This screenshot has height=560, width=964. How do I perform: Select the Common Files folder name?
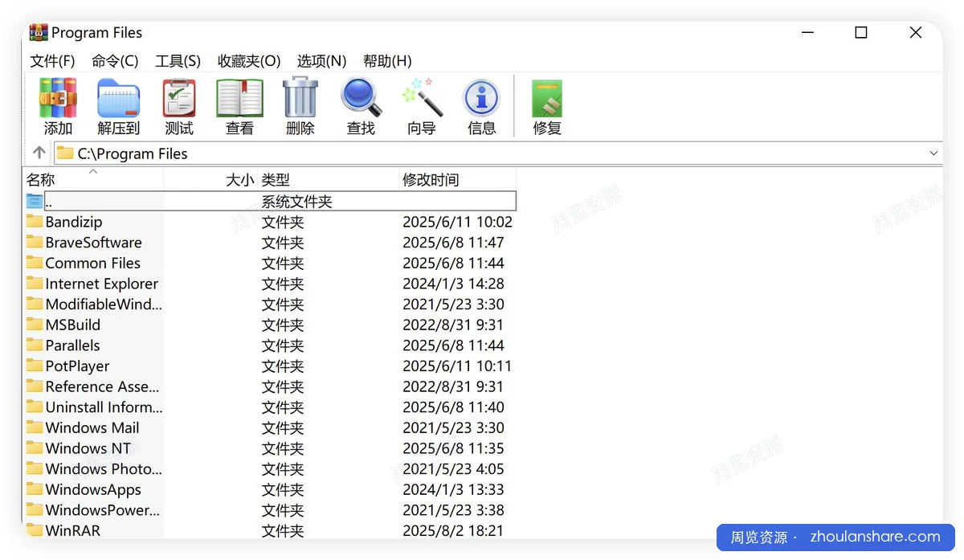pos(92,263)
